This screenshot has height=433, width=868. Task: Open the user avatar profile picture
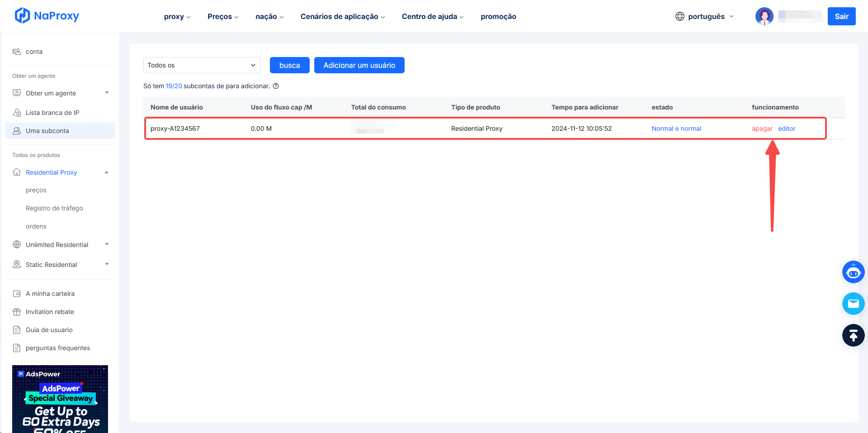tap(764, 16)
